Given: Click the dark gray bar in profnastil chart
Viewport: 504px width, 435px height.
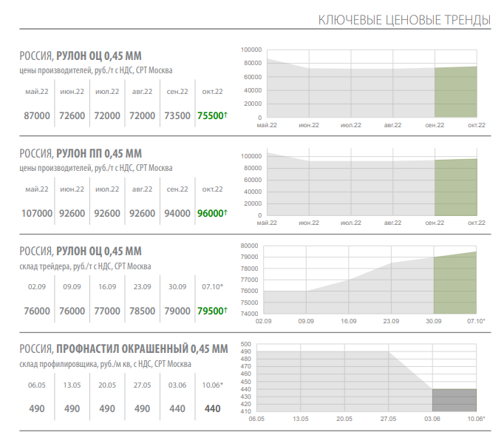Looking at the screenshot, I should tap(454, 400).
